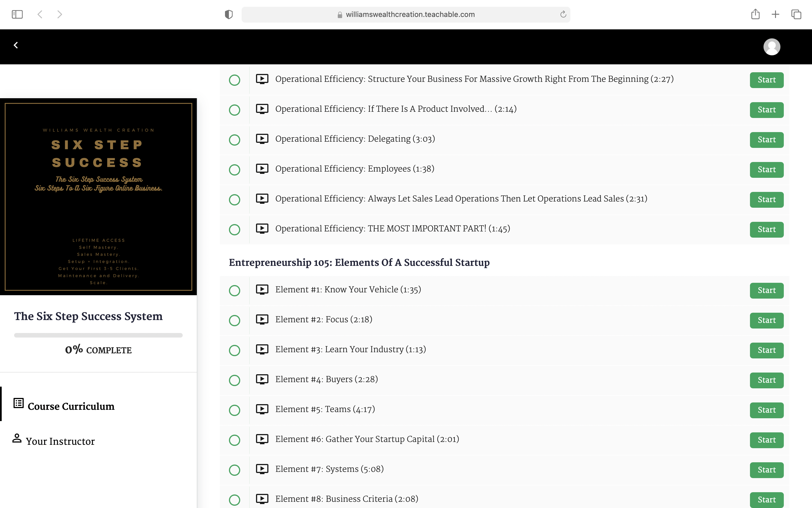Viewport: 812px width, 508px height.
Task: Open Operational Efficiency: THE MOST IMPORTANT PART! title
Action: (x=392, y=229)
